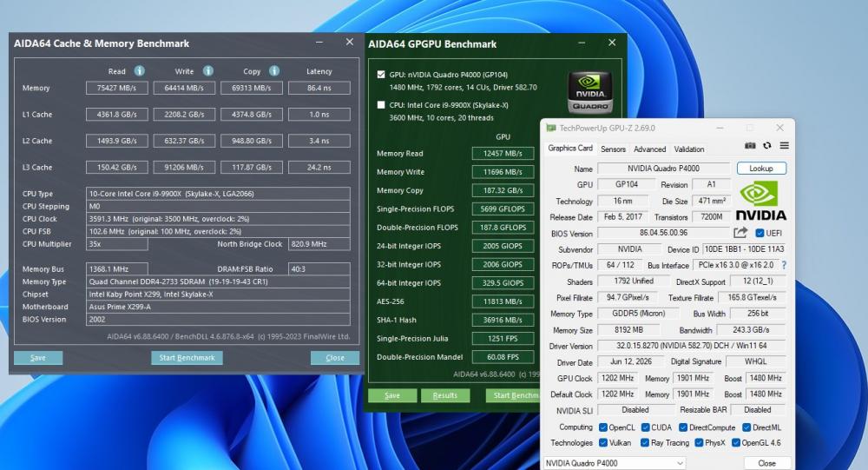The width and height of the screenshot is (868, 470).
Task: Click the Memory Copy value 69313 MB/s
Action: click(x=252, y=88)
